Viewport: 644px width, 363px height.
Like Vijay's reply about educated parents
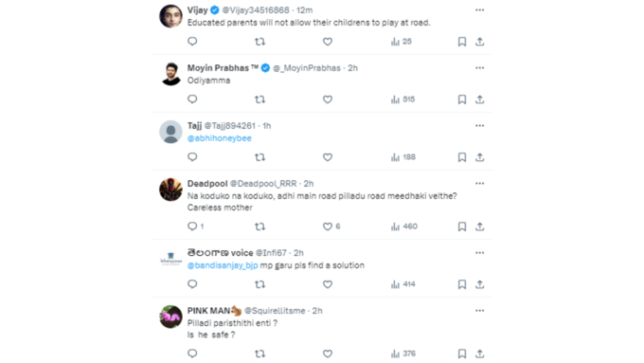[x=328, y=42]
